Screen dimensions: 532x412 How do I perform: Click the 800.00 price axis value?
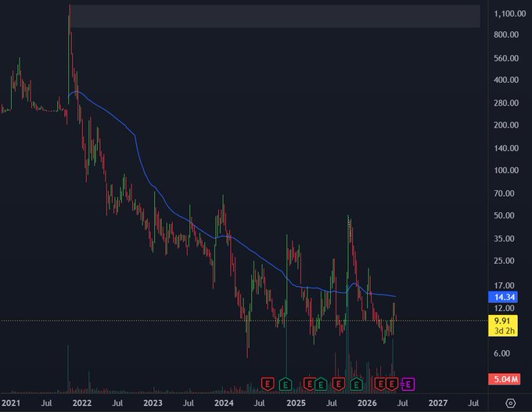tap(506, 34)
